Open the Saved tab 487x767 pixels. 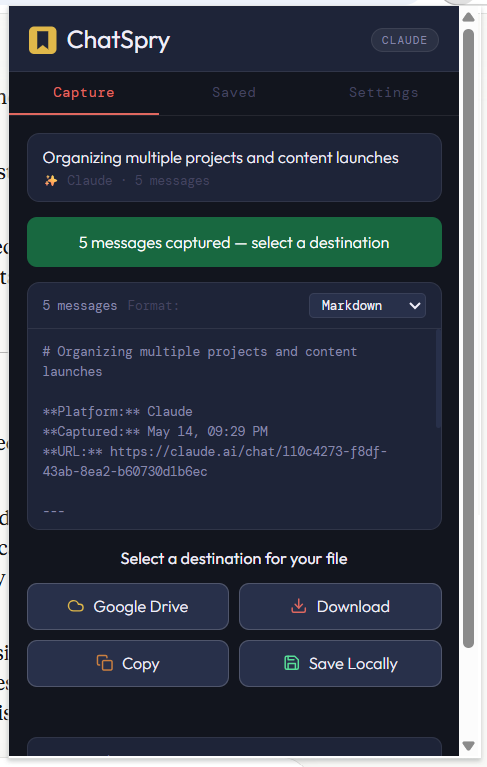234,92
